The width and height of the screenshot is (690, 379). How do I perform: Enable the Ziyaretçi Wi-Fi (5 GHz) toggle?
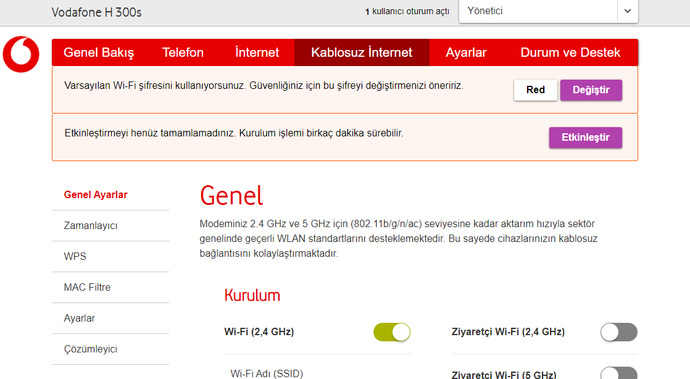click(619, 373)
